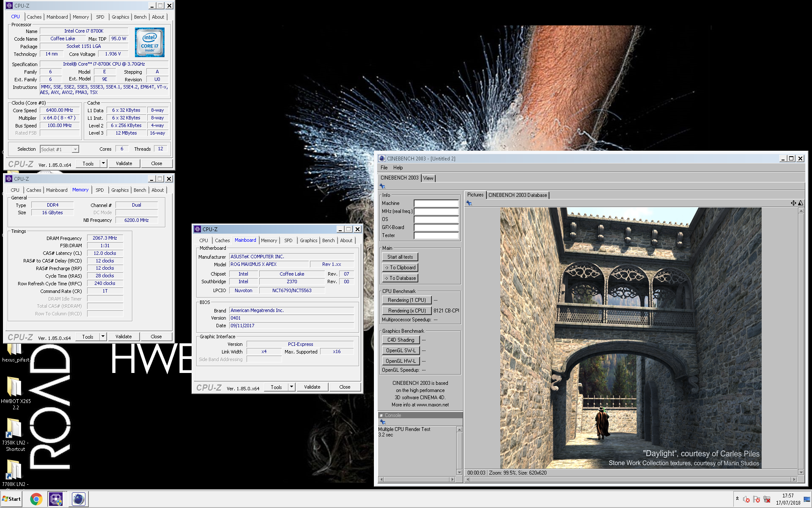Viewport: 812px width, 508px height.
Task: Click the first red-marked system tray icon
Action: tap(746, 500)
